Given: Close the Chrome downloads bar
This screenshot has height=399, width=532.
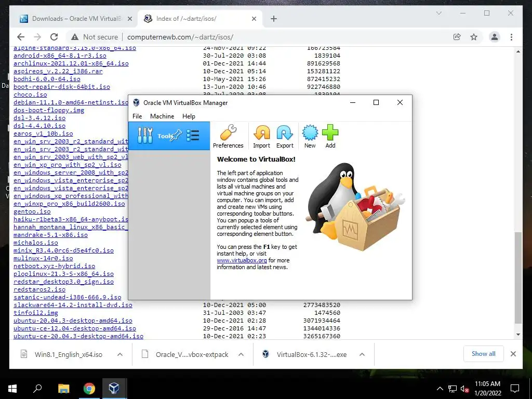Looking at the screenshot, I should coord(513,354).
